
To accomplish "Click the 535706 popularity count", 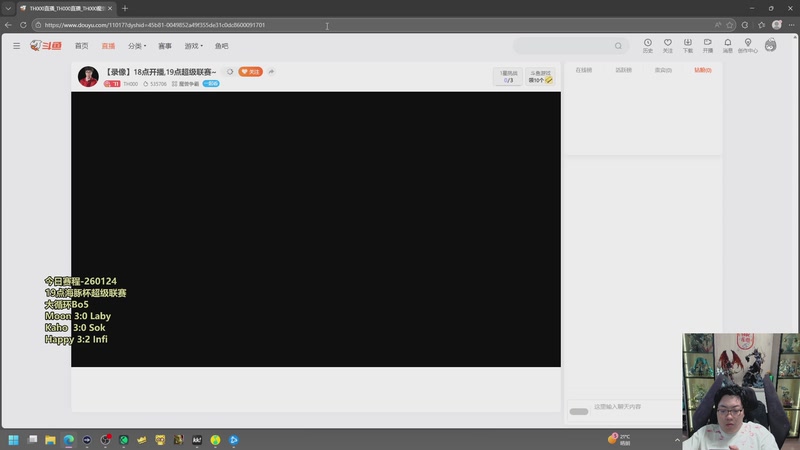I will coord(155,84).
